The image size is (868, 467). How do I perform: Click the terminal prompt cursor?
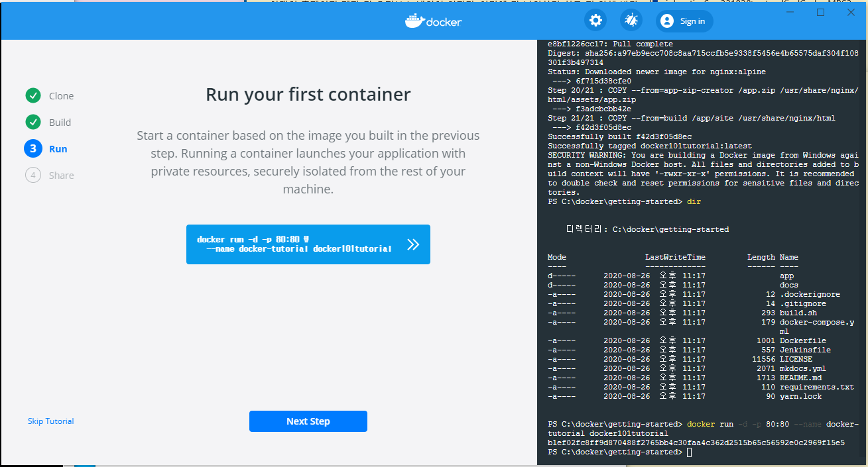(690, 452)
